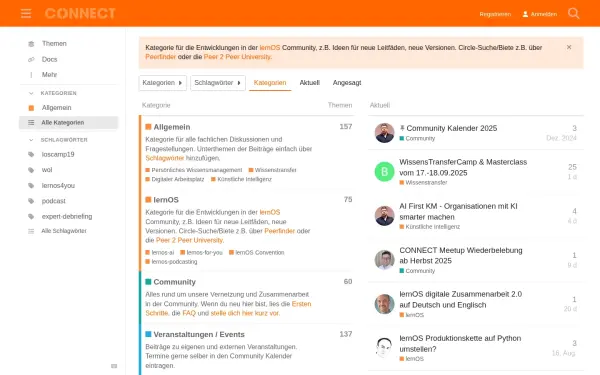This screenshot has width=600, height=375.
Task: Click Schlagwörter link in Allgemein description
Action: (165, 158)
